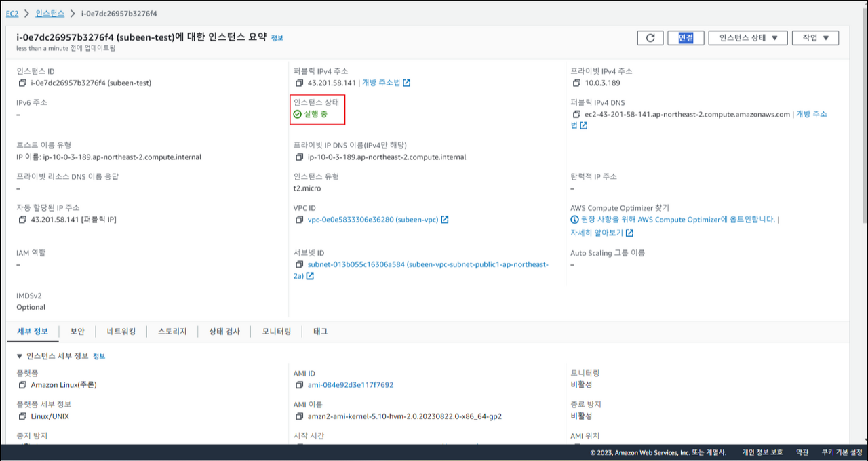Select the 모니터링 tab
The height and width of the screenshot is (461, 868).
277,332
